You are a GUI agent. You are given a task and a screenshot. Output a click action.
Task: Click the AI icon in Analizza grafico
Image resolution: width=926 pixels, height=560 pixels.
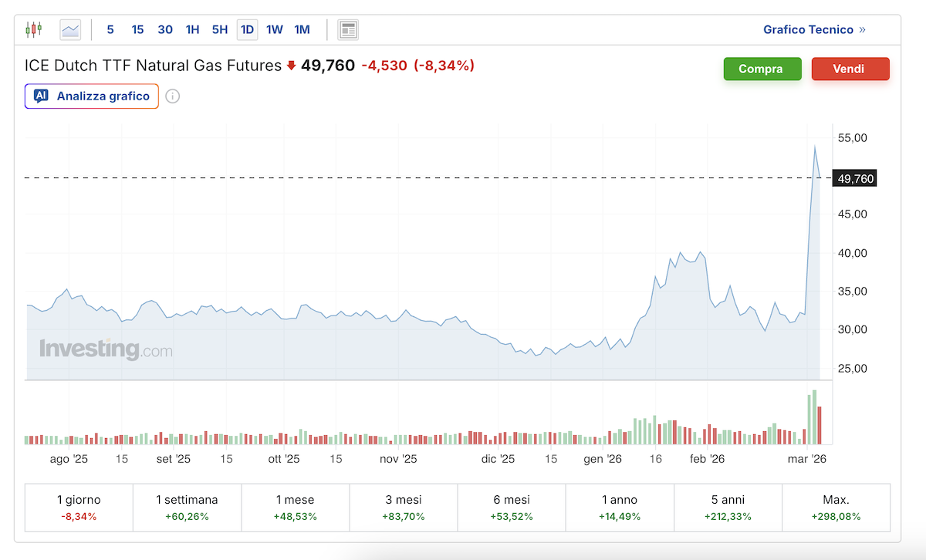pos(41,96)
